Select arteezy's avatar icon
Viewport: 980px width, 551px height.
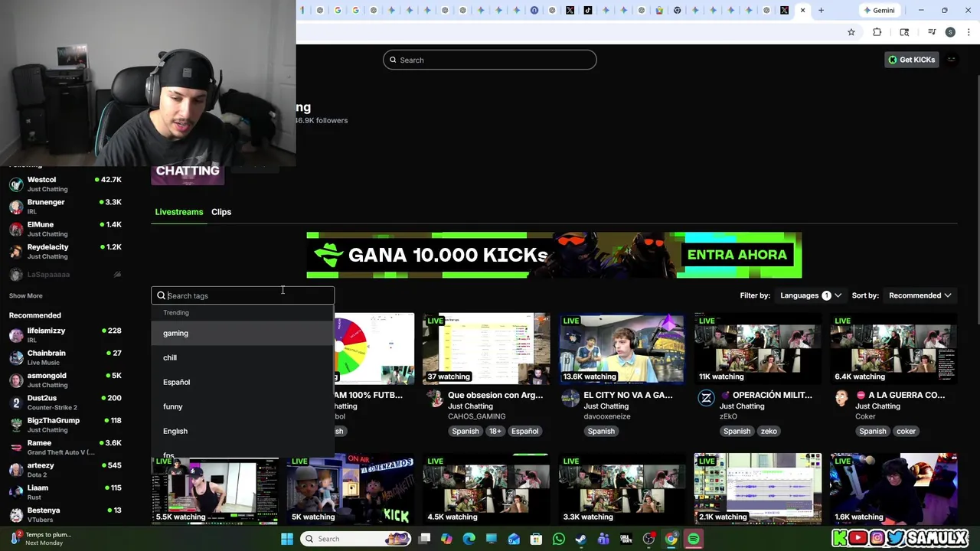15,469
